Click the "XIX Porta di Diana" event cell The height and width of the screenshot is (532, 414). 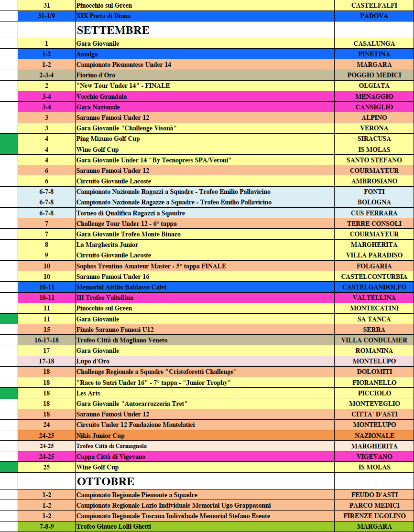pos(204,16)
